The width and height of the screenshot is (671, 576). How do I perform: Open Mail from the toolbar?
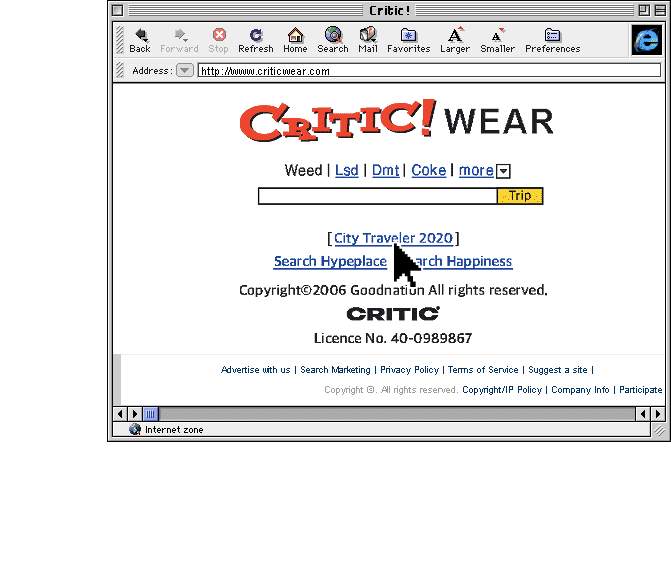368,36
